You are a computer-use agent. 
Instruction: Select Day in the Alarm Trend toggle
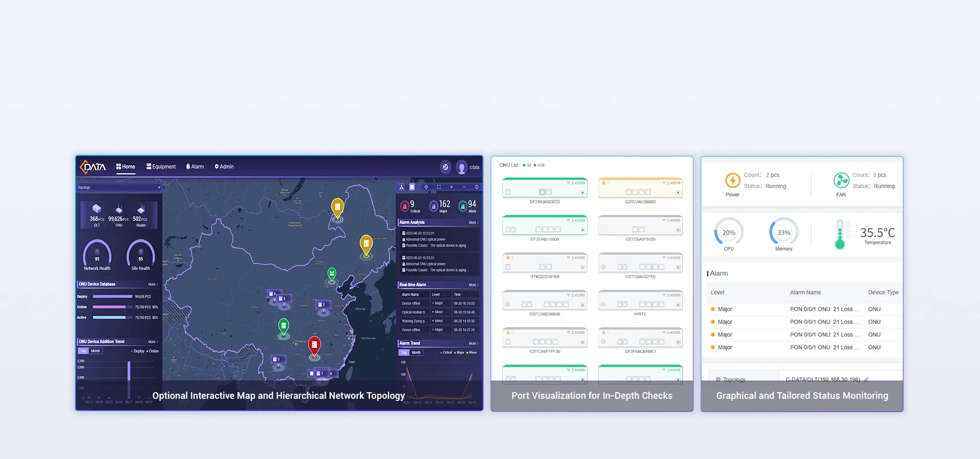tap(404, 352)
